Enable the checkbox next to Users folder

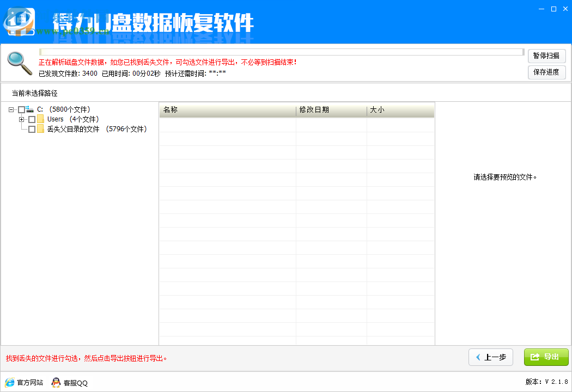pos(32,119)
